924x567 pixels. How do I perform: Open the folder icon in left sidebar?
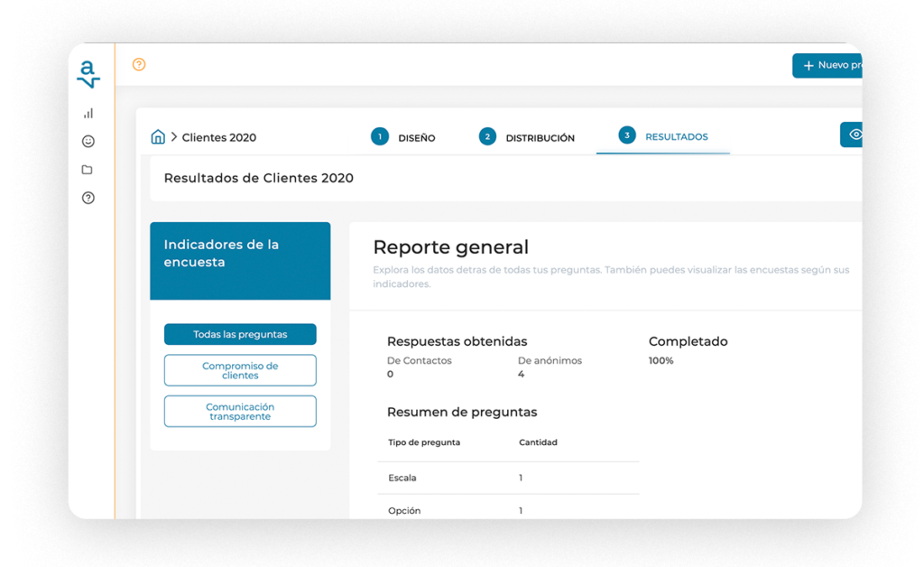coord(88,169)
